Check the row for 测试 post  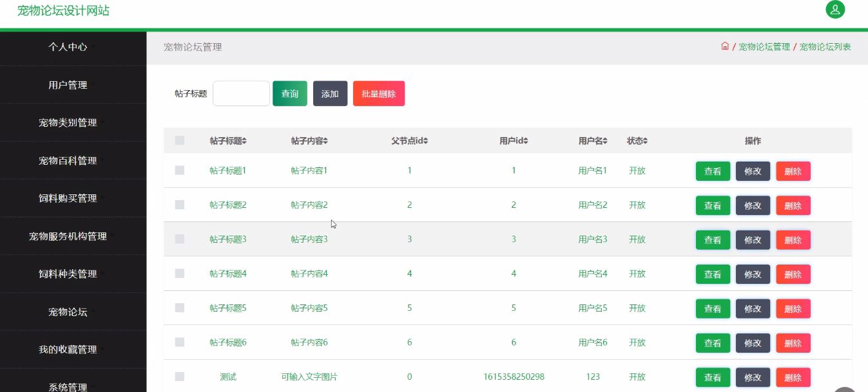180,377
